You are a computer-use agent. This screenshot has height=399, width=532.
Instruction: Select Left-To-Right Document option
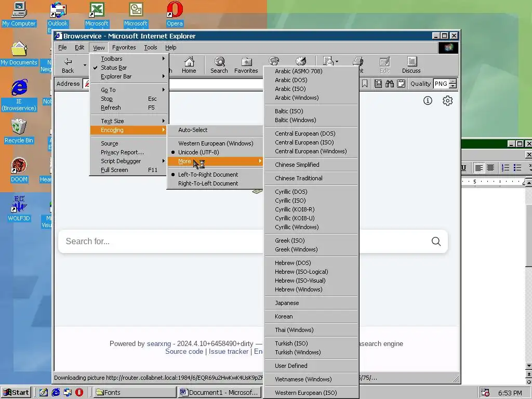(x=215, y=175)
